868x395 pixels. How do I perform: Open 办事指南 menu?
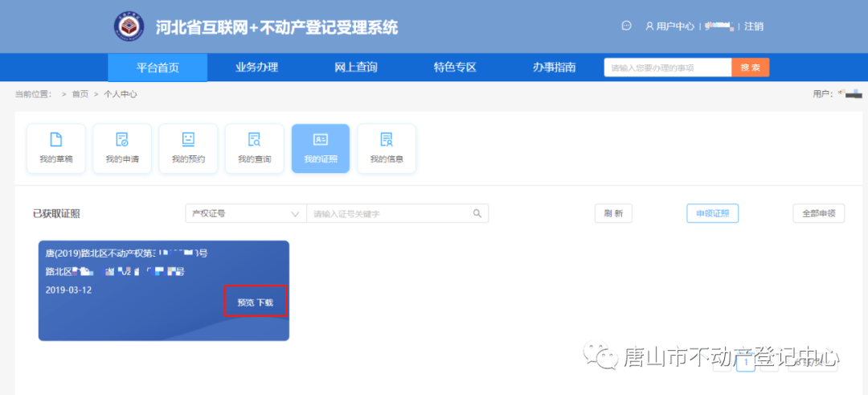click(554, 68)
